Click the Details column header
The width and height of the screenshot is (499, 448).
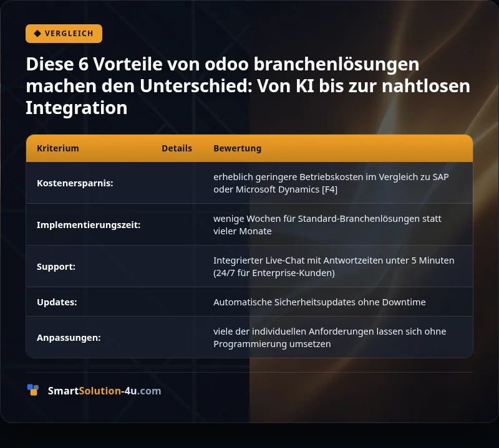(177, 148)
